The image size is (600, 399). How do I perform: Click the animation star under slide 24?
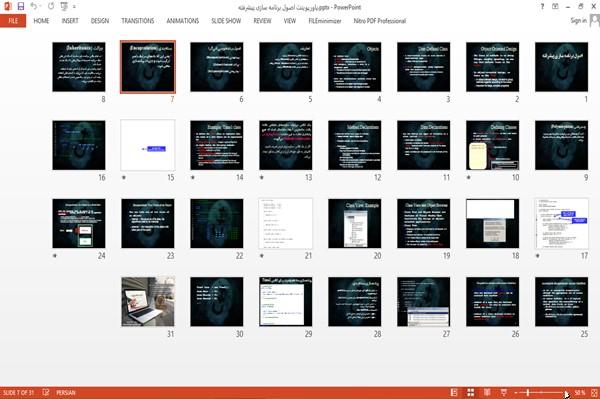pyautogui.click(x=55, y=256)
